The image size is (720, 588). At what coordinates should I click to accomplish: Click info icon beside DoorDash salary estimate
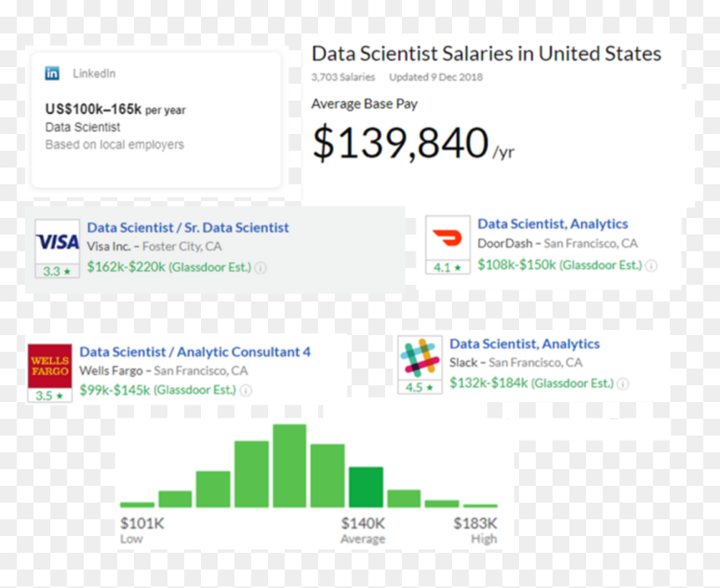coord(651,266)
